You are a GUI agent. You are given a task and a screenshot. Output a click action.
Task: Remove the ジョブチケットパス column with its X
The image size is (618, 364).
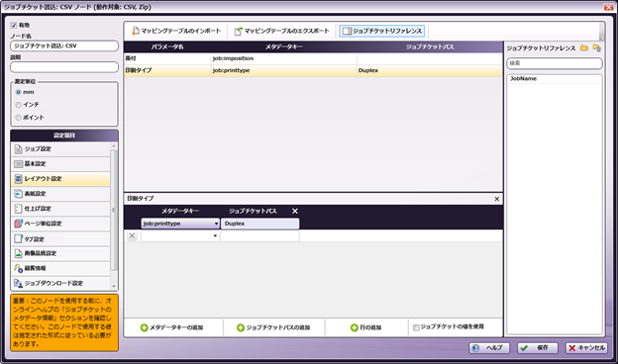click(x=295, y=212)
